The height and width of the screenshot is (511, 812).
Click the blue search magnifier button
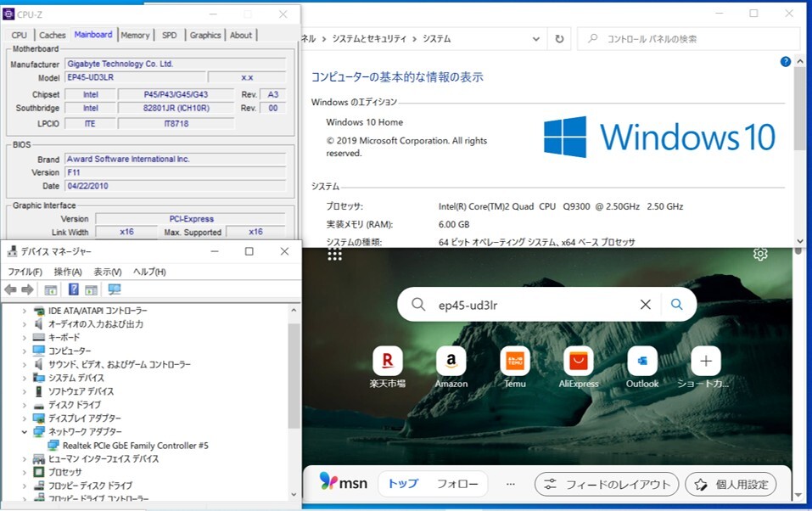tap(677, 304)
